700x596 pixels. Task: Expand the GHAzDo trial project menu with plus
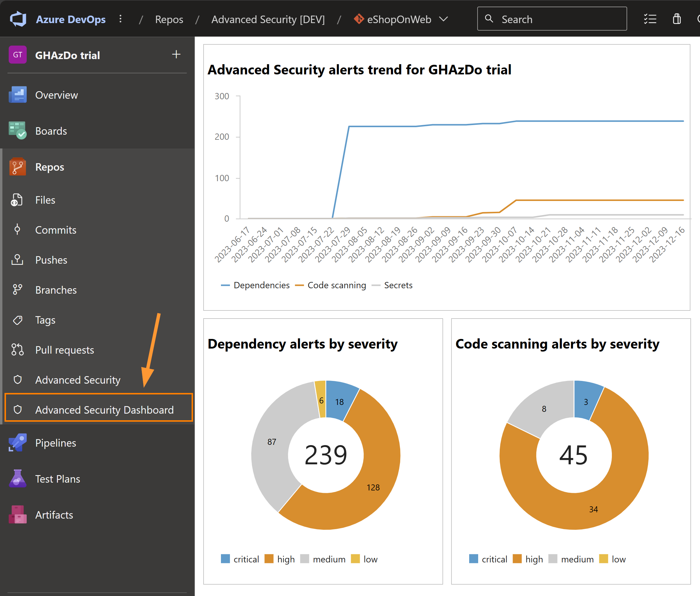pos(176,54)
